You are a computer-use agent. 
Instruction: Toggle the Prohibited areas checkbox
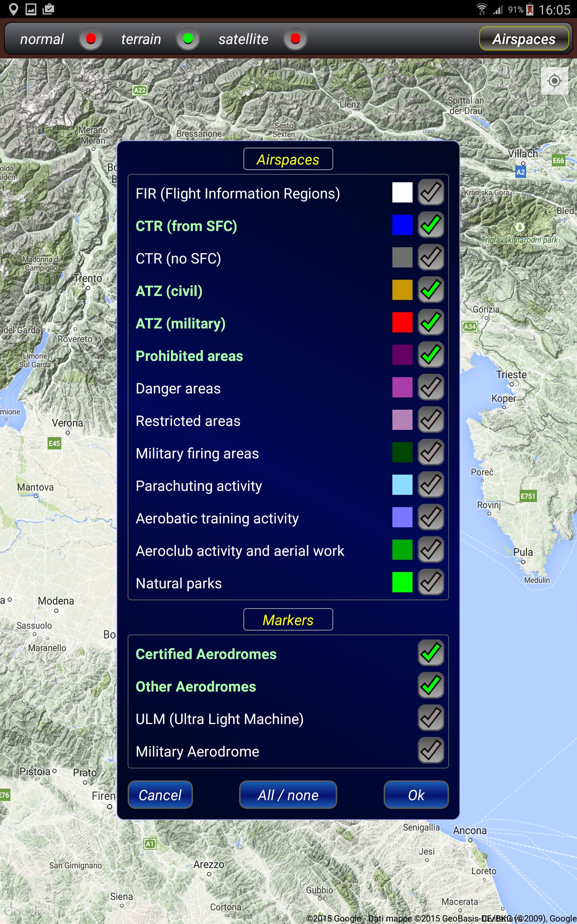[431, 355]
